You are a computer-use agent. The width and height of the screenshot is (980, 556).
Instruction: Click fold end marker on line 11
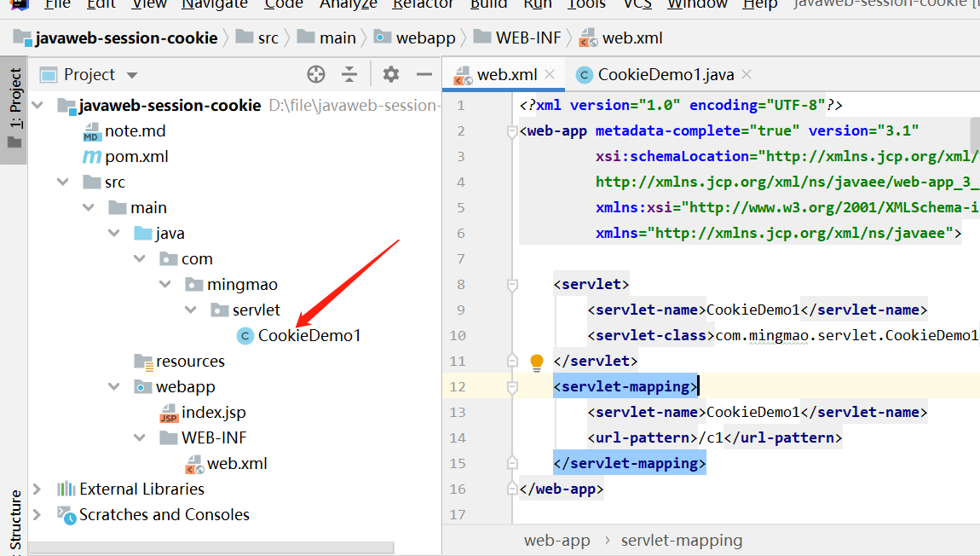click(512, 361)
